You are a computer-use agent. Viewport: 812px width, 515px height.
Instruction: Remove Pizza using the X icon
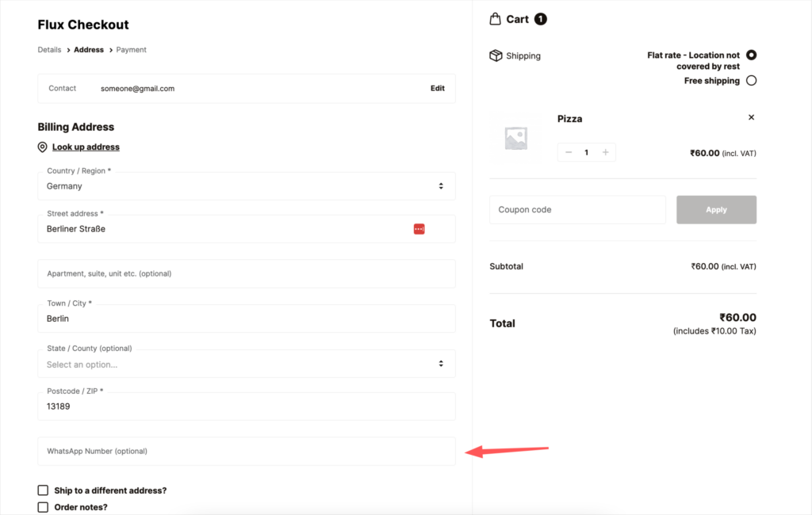751,116
